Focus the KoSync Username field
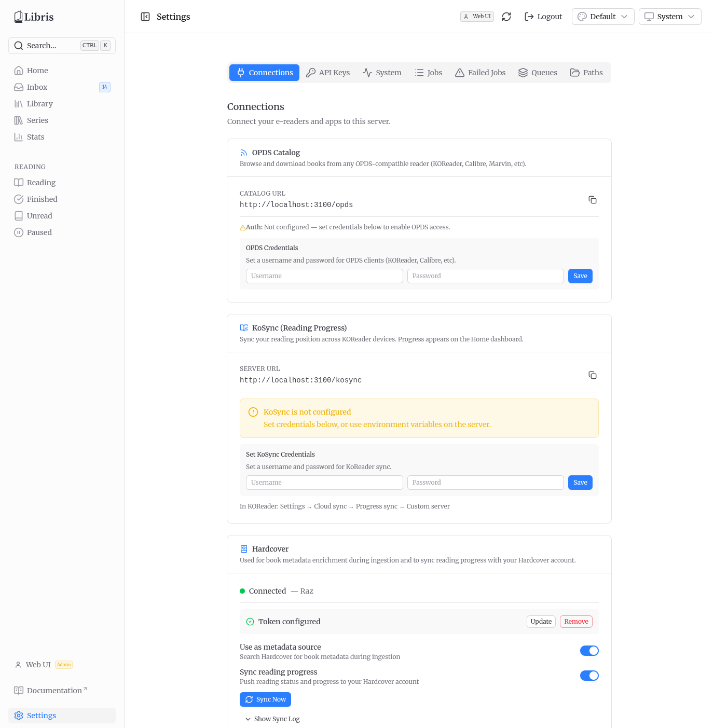 click(x=324, y=483)
